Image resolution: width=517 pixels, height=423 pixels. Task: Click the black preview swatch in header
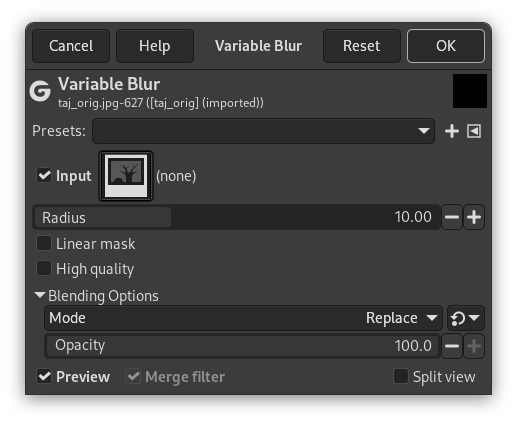coord(470,91)
